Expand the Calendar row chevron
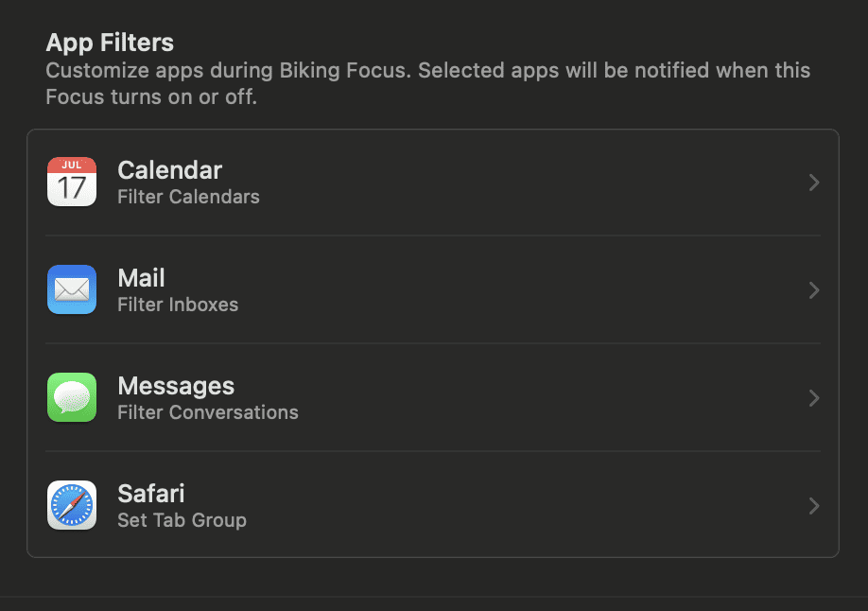 click(x=813, y=183)
